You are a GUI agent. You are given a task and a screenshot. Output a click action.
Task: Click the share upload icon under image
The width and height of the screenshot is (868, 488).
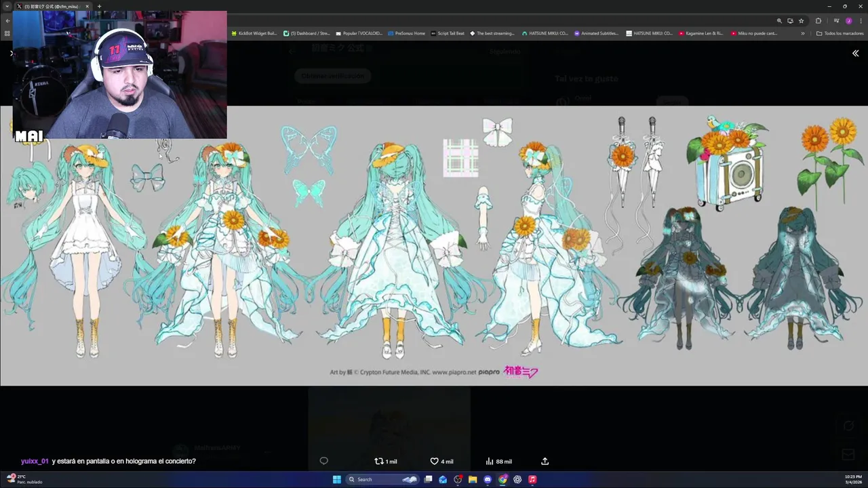(x=545, y=461)
